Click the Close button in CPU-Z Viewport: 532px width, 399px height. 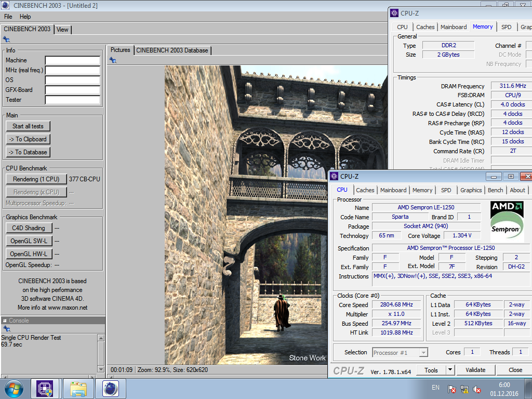[x=515, y=370]
